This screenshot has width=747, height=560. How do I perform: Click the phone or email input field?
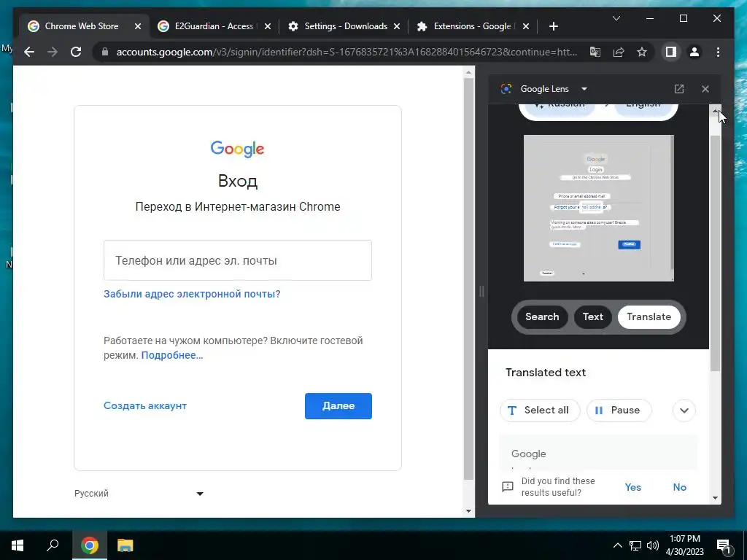pyautogui.click(x=238, y=260)
